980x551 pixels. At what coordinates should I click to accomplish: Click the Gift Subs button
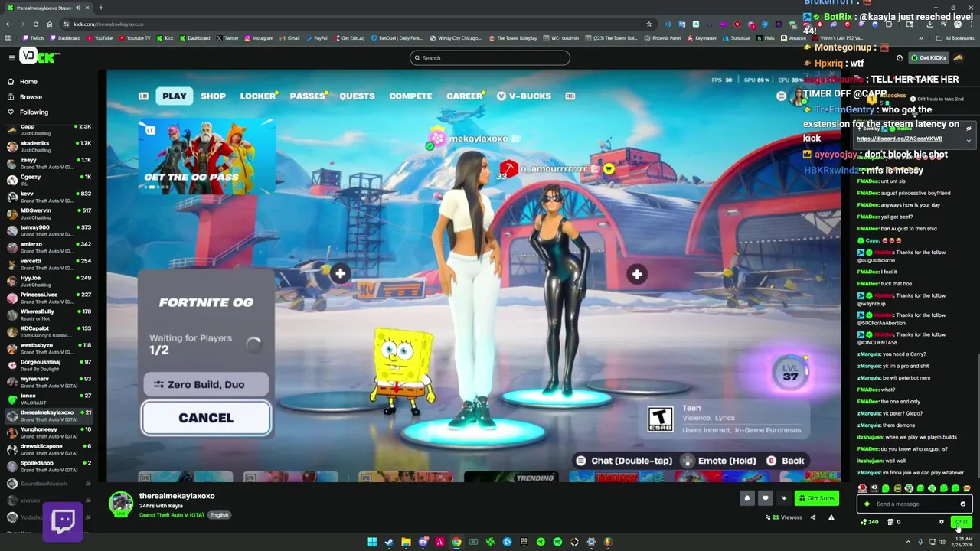816,498
